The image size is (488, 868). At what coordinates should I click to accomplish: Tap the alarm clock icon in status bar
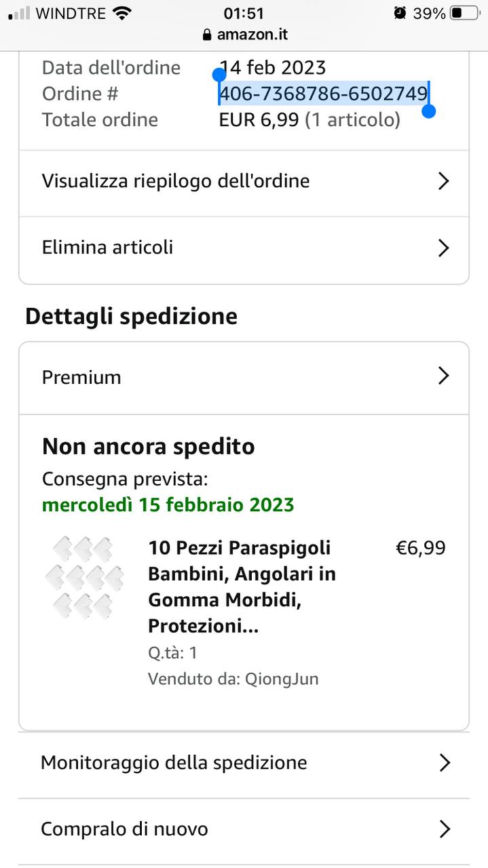tap(400, 14)
